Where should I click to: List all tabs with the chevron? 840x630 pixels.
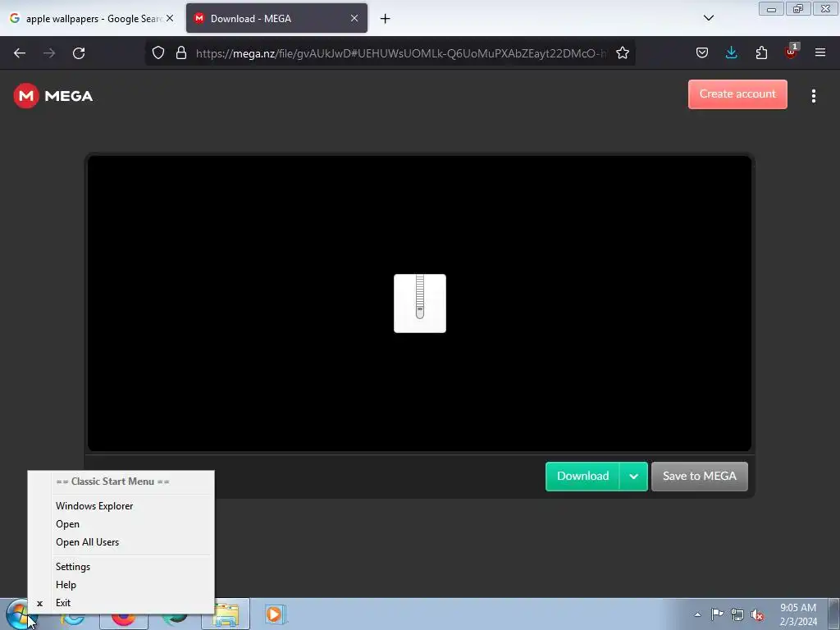coord(708,18)
